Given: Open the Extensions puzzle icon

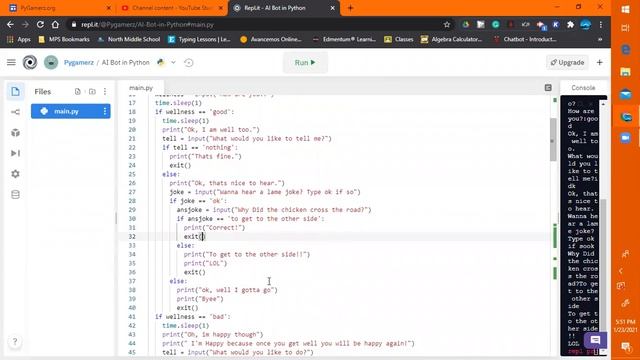Looking at the screenshot, I should point(570,24).
